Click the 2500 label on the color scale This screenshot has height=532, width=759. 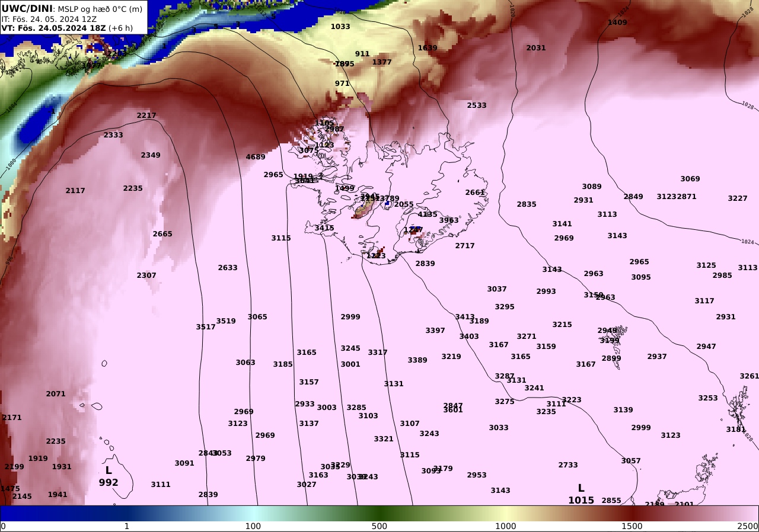pyautogui.click(x=748, y=526)
